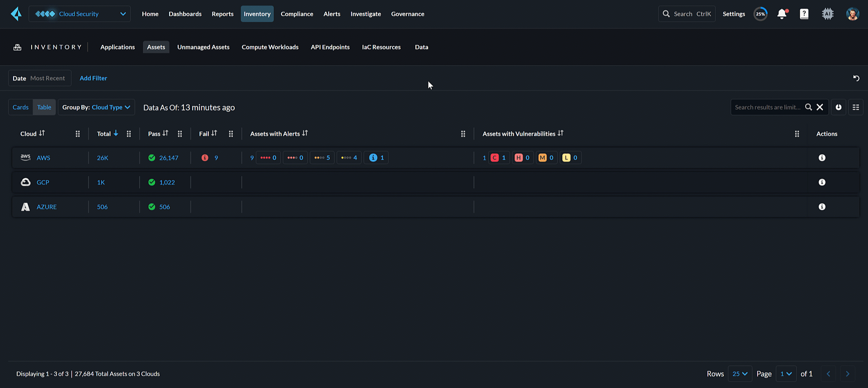
Task: Reset filters with the undo arrow icon
Action: [856, 78]
